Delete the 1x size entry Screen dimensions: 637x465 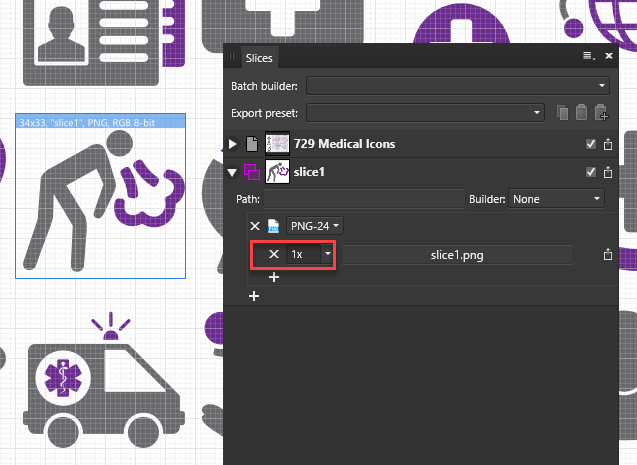coord(274,255)
